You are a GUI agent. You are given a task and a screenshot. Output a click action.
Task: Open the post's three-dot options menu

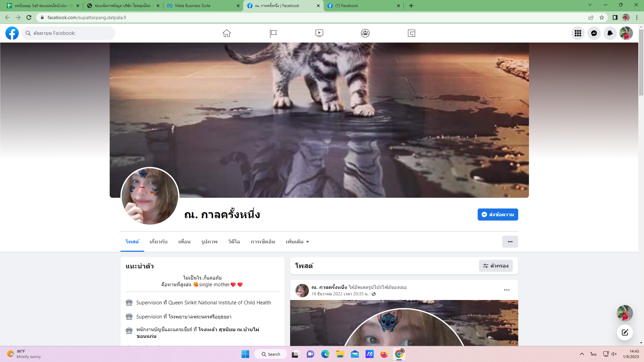(507, 290)
